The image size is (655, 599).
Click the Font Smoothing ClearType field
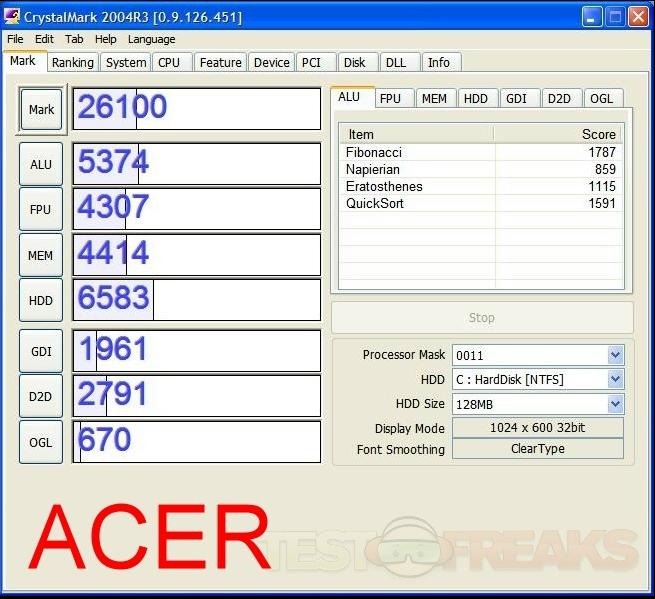(537, 449)
